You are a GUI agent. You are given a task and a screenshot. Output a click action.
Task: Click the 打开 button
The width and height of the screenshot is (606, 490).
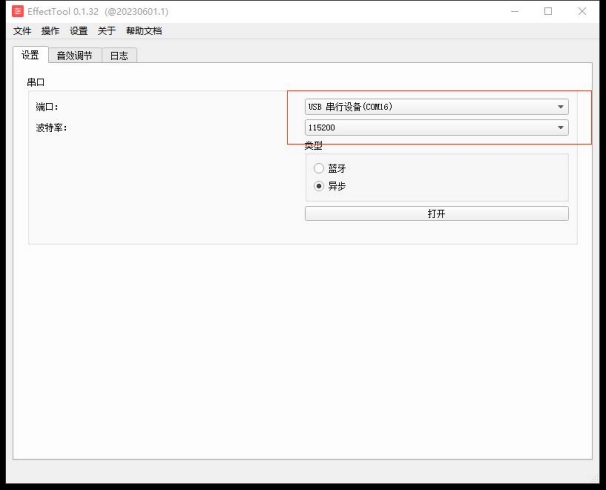[437, 214]
